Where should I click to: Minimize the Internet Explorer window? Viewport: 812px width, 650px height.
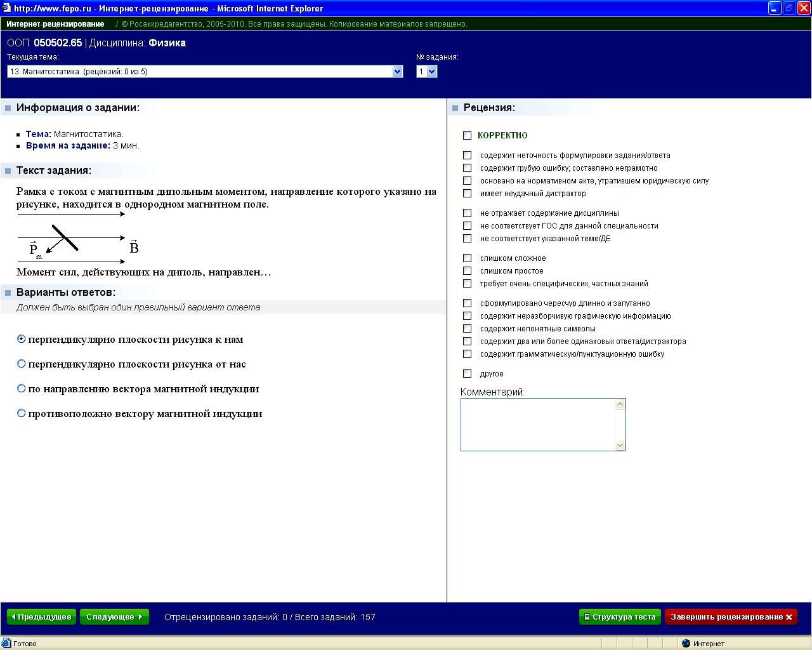[775, 8]
